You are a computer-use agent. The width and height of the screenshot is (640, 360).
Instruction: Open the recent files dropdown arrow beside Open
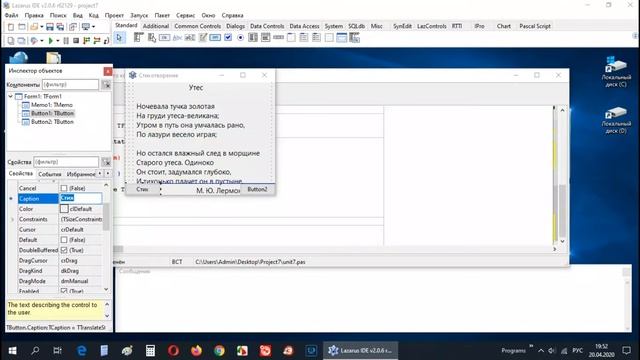point(41,27)
